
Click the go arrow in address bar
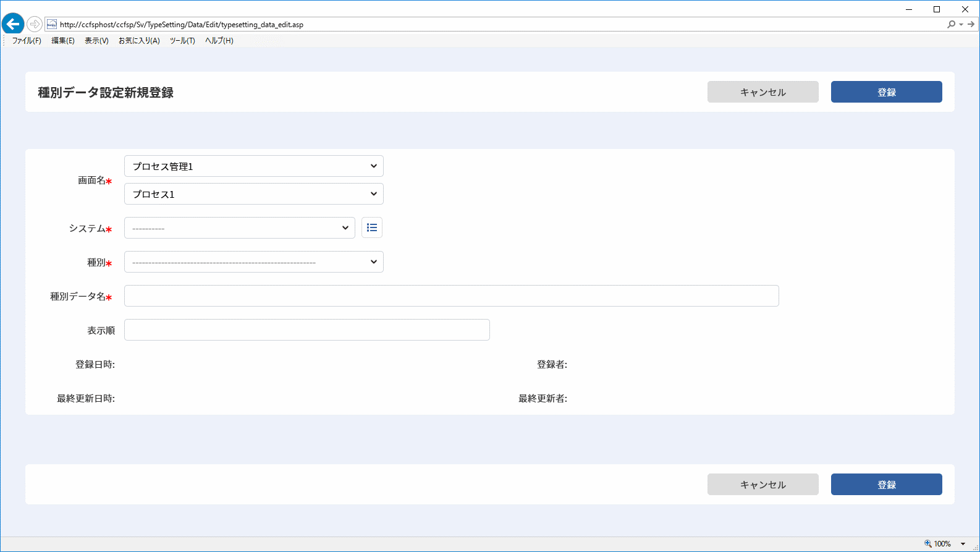pos(971,24)
